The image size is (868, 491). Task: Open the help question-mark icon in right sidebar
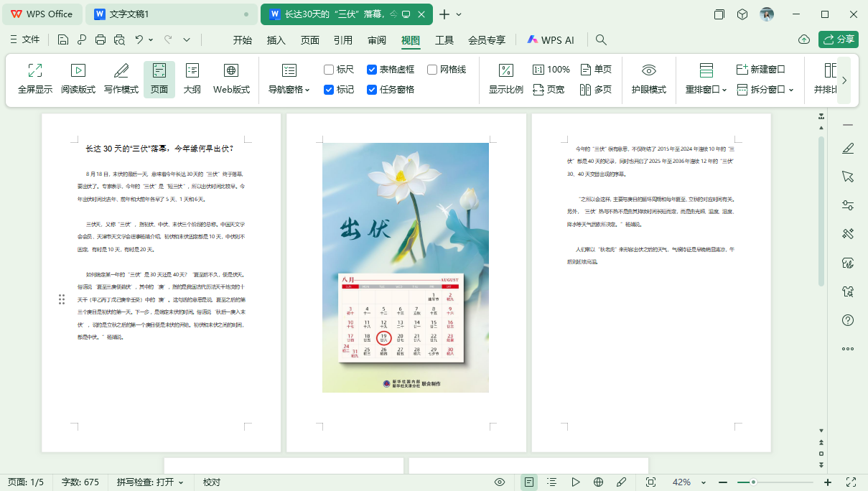click(849, 320)
